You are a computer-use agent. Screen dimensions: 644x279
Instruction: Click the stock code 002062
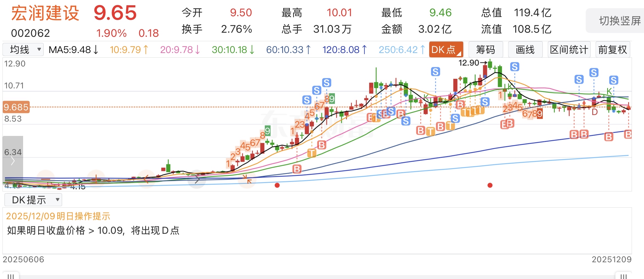coord(31,33)
